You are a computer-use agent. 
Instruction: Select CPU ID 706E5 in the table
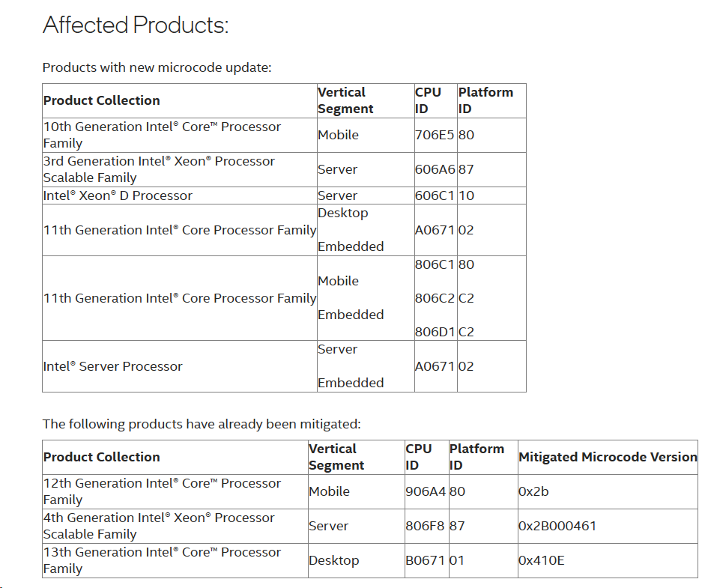[435, 136]
